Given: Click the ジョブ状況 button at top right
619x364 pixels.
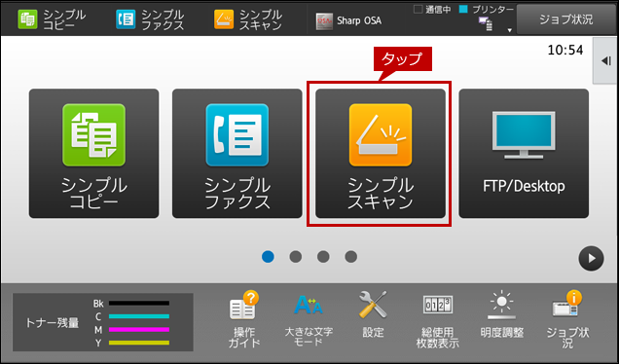Looking at the screenshot, I should click(x=566, y=19).
